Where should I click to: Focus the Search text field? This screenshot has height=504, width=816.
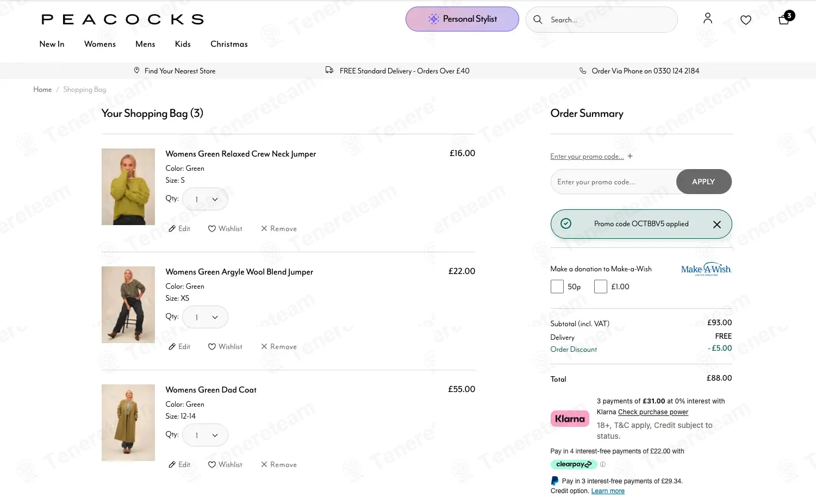tap(602, 20)
